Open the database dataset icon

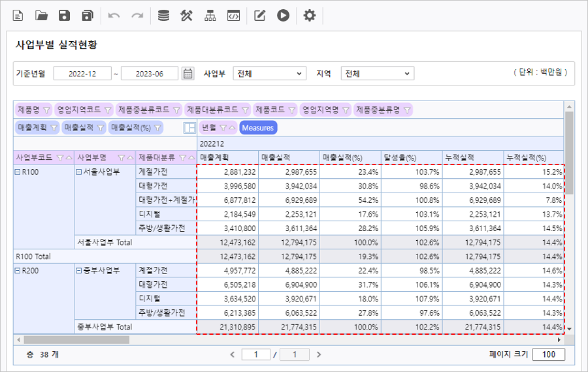(x=163, y=16)
